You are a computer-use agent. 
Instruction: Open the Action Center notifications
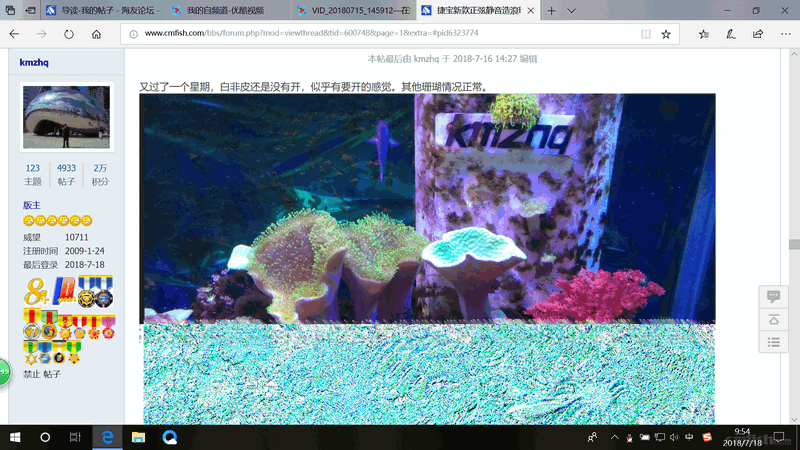[x=779, y=437]
